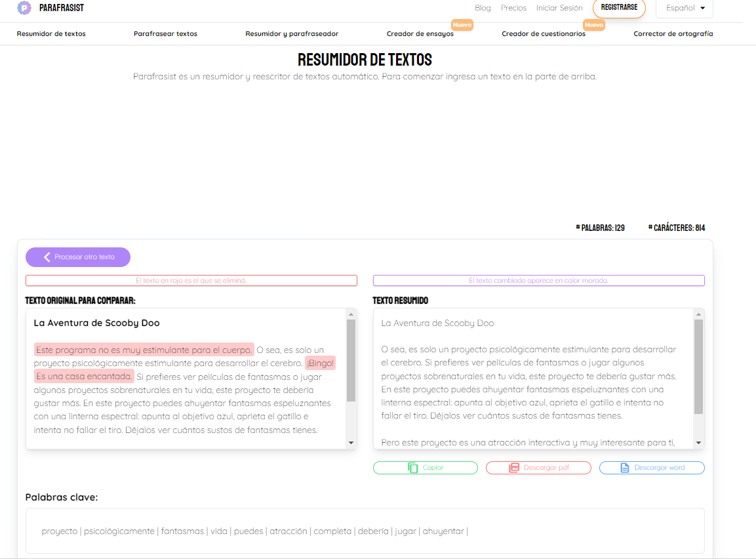Click the '# PALABRAS: 129' counter

click(600, 228)
